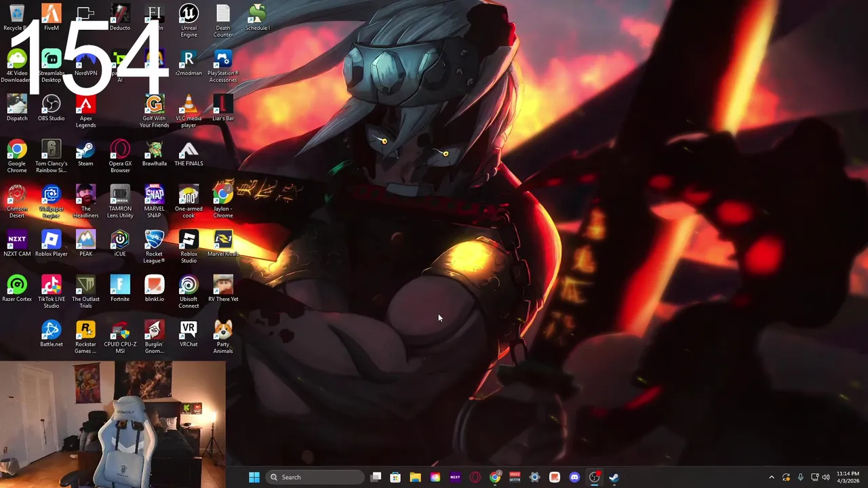
Task: Open PlayStation Accessories shortcut
Action: [x=223, y=66]
